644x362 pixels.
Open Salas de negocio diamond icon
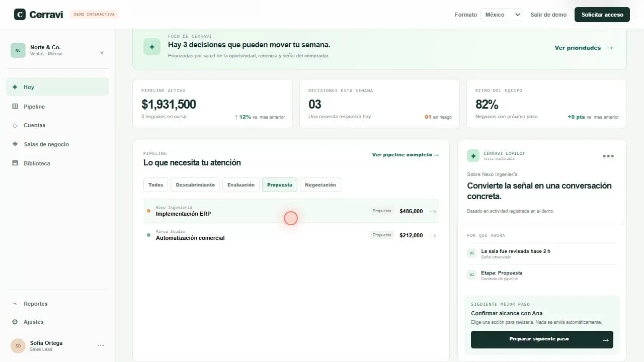pos(15,144)
